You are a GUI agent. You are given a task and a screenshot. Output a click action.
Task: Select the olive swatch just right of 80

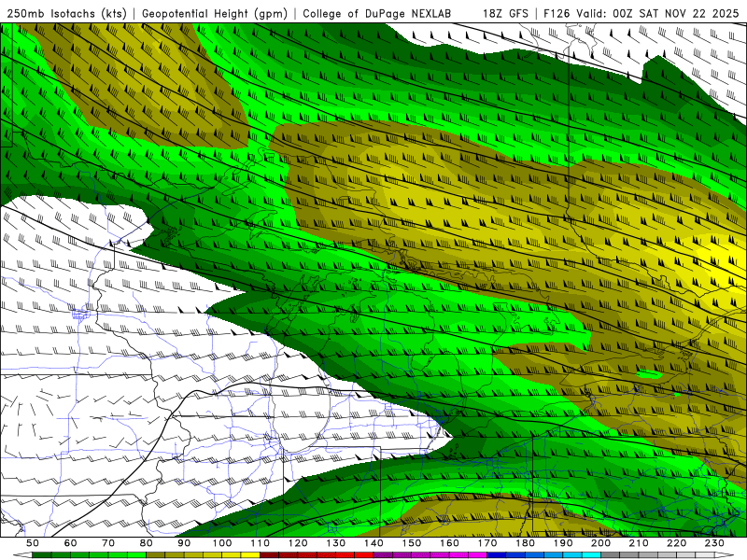155,555
